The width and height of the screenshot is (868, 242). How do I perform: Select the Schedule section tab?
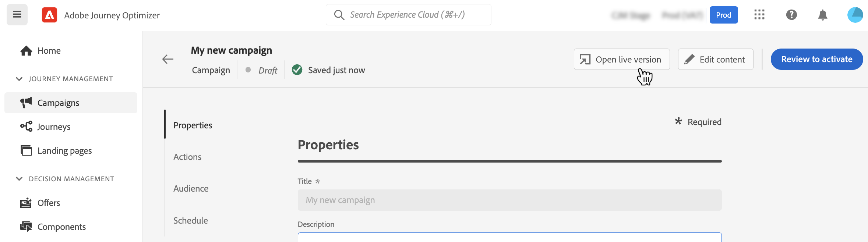coord(190,221)
